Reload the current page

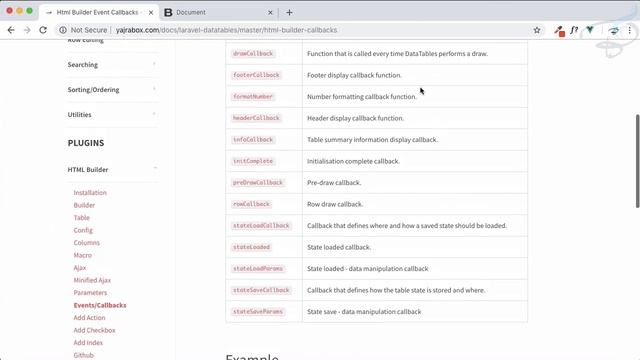tap(43, 30)
